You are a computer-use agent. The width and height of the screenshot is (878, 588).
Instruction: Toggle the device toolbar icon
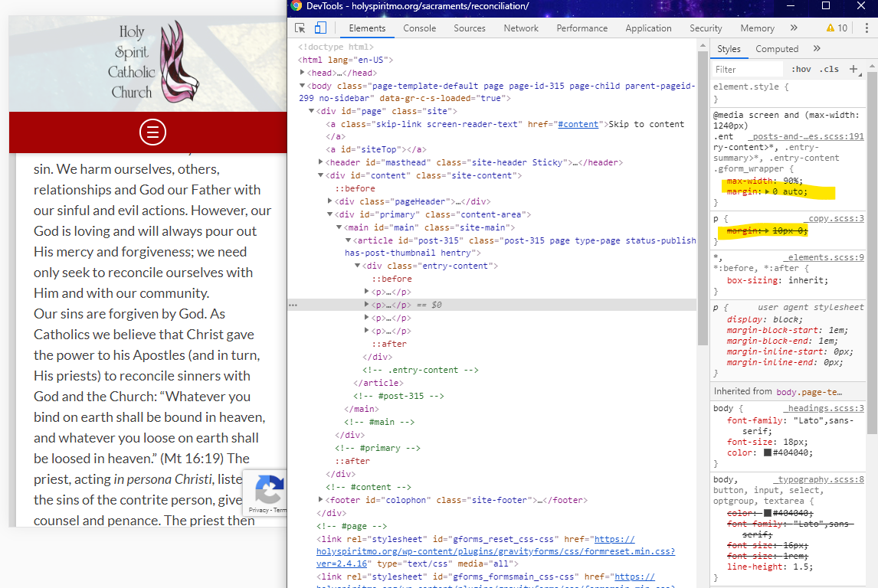click(320, 28)
